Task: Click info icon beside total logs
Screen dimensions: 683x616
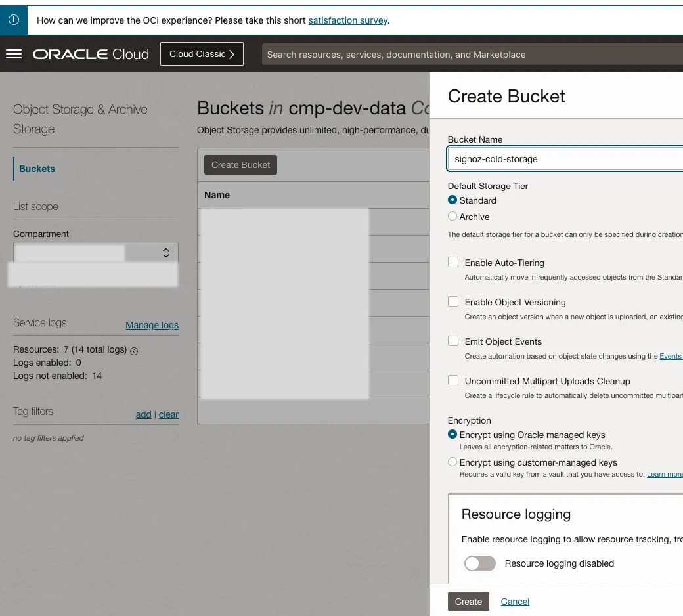Action: (134, 351)
